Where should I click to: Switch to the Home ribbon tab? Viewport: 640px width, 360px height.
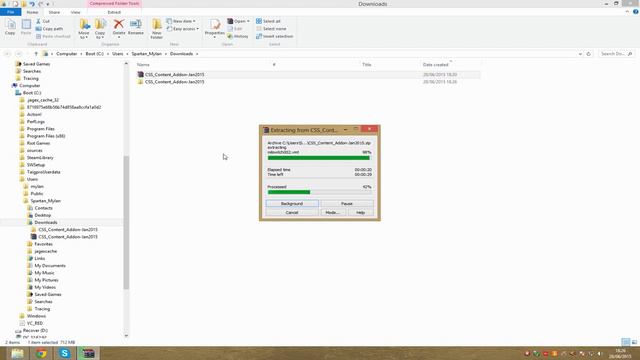32,12
